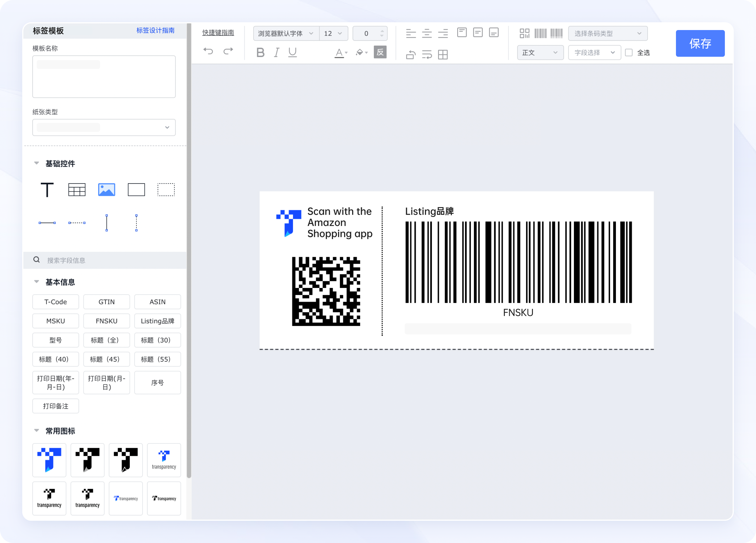Open the 标签设计指南 link
This screenshot has height=543, width=756.
click(155, 30)
